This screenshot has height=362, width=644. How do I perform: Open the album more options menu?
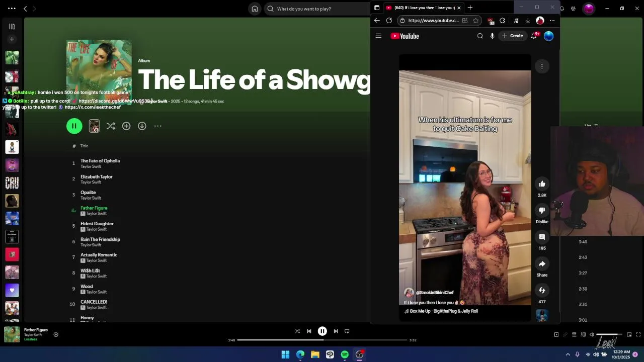(x=158, y=126)
